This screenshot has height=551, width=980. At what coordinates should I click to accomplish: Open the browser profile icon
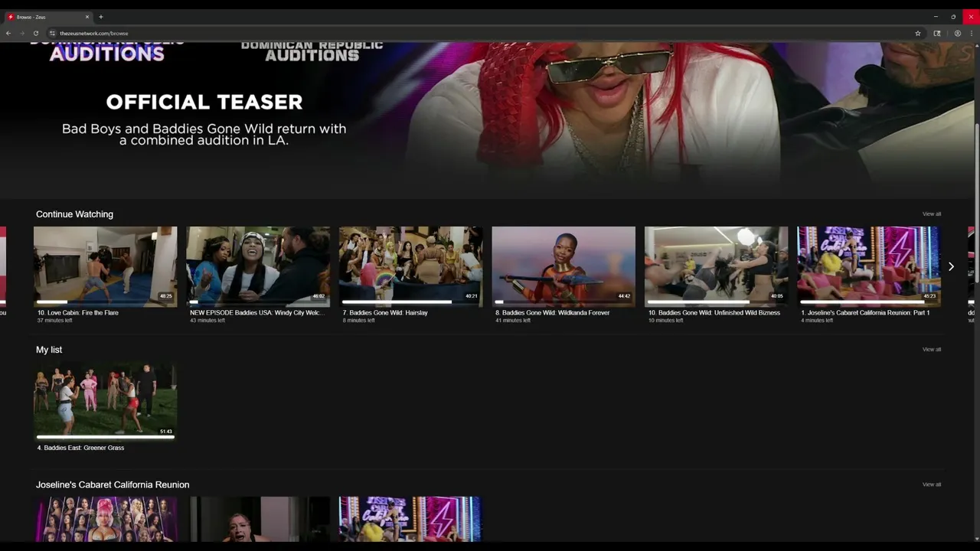[957, 34]
